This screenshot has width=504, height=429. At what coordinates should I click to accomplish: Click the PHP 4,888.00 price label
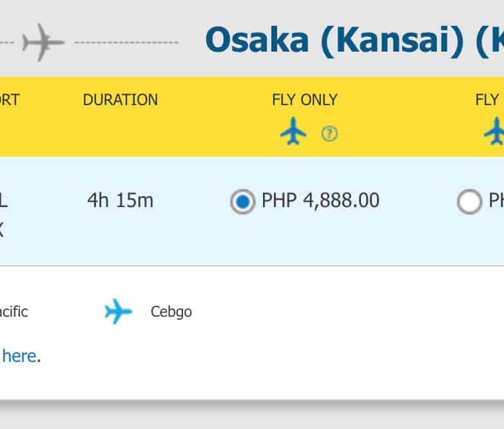(x=320, y=201)
